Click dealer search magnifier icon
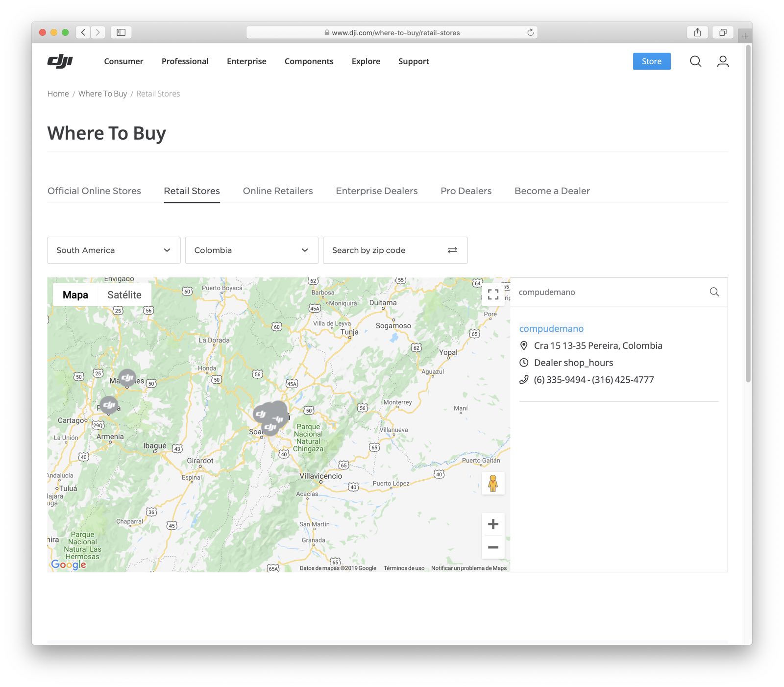This screenshot has width=784, height=687. 714,292
